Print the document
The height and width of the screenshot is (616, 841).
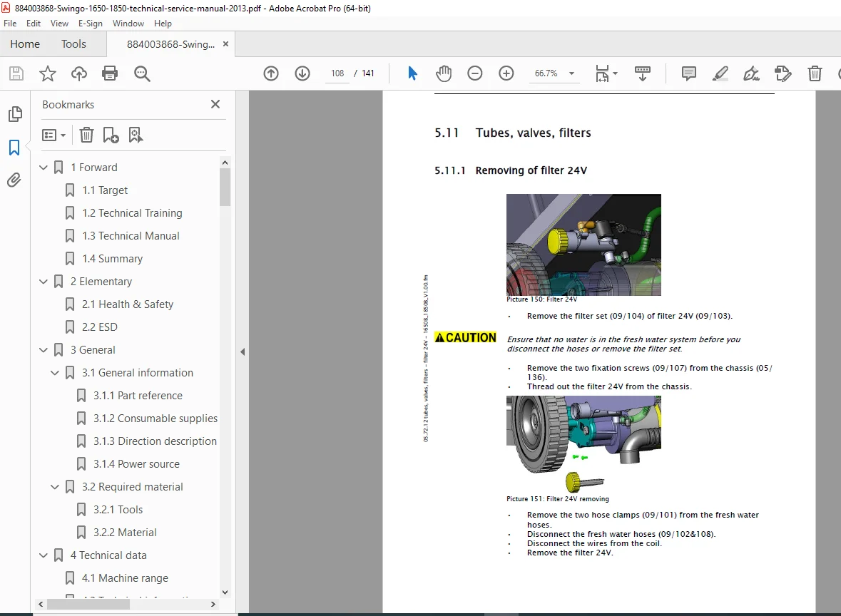tap(110, 73)
